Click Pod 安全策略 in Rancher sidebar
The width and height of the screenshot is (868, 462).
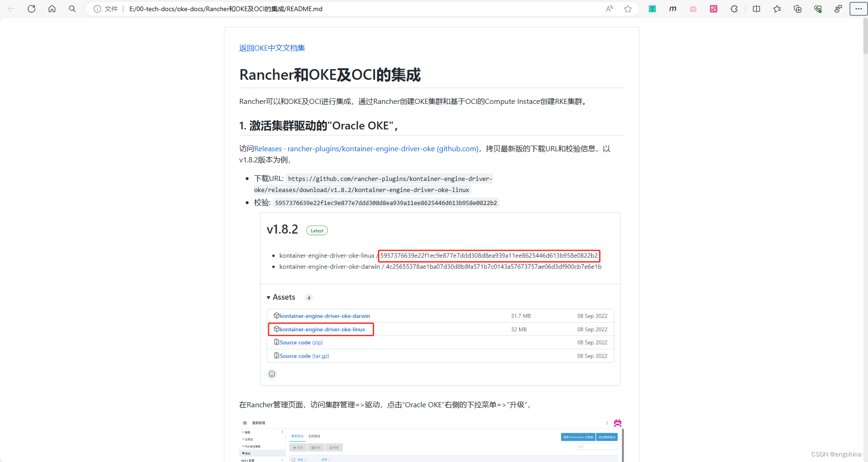252,446
